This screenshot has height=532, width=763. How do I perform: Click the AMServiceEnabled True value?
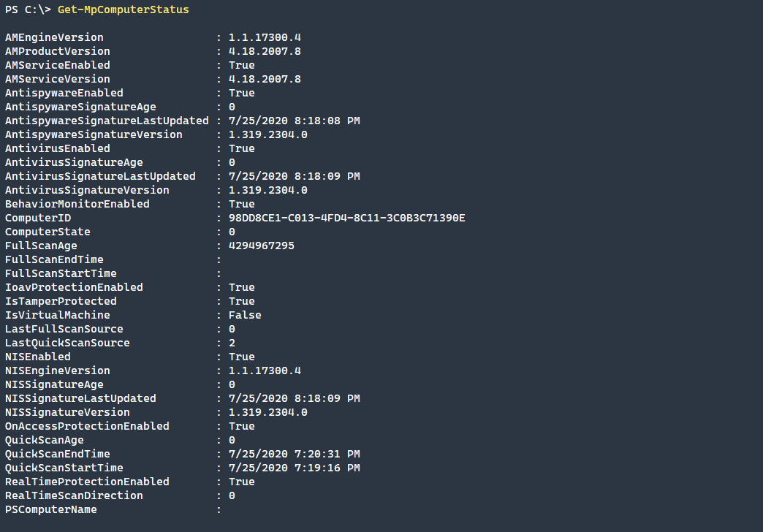242,65
